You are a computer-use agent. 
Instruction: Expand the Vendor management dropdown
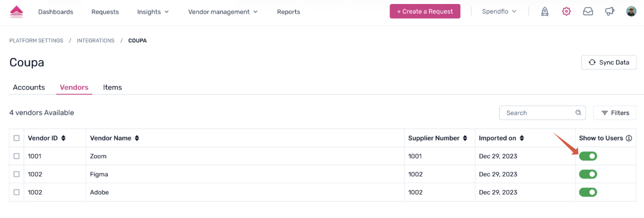click(222, 12)
